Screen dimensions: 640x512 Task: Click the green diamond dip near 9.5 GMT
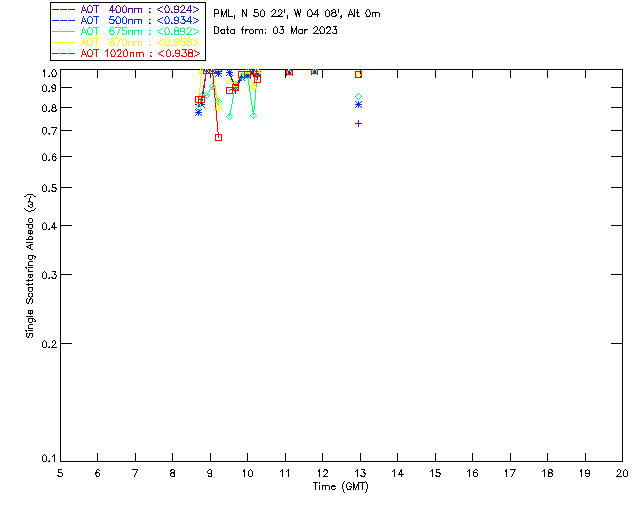click(x=230, y=116)
